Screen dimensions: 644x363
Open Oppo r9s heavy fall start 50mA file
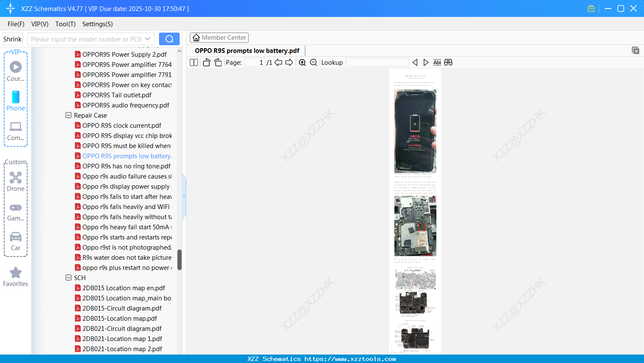click(x=123, y=227)
